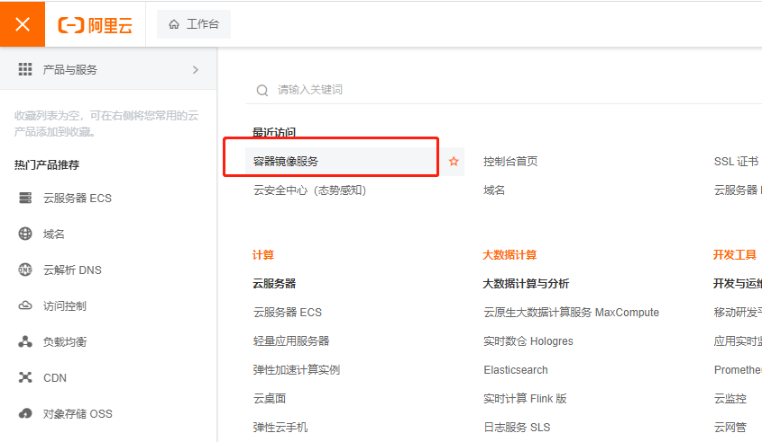This screenshot has height=442, width=762.
Task: Open the 工作台 workbench button
Action: pyautogui.click(x=194, y=24)
